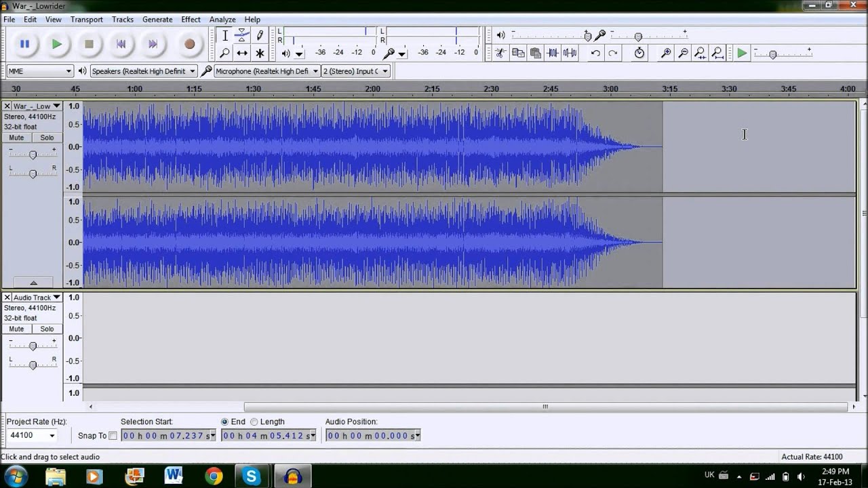Select the Time Shift tool

(x=242, y=53)
